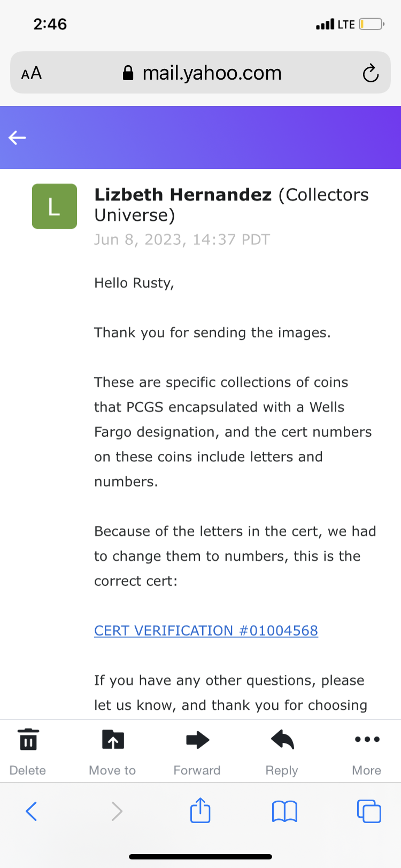
Task: Tap the home indicator bar
Action: (200, 857)
